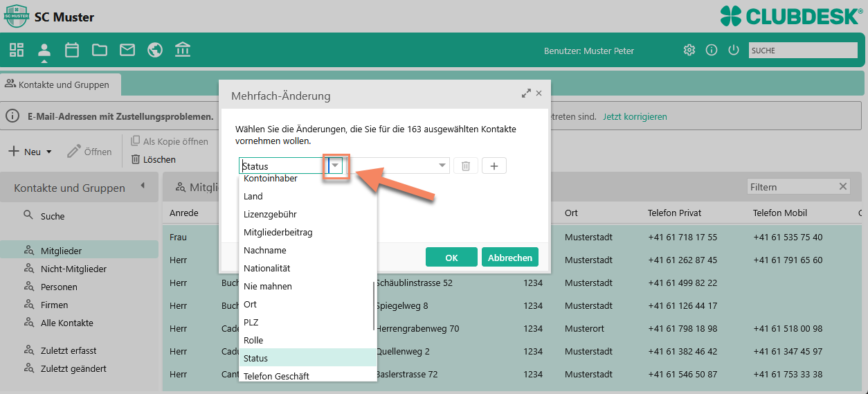Sort by the Ort column header

click(x=571, y=213)
